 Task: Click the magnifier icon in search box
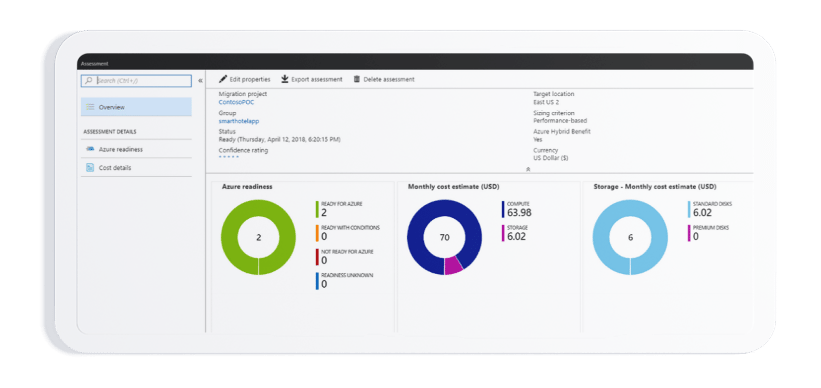89,81
